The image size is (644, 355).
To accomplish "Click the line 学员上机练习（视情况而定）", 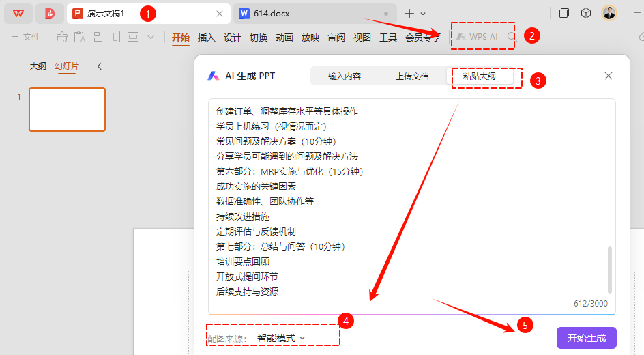I will pos(272,126).
